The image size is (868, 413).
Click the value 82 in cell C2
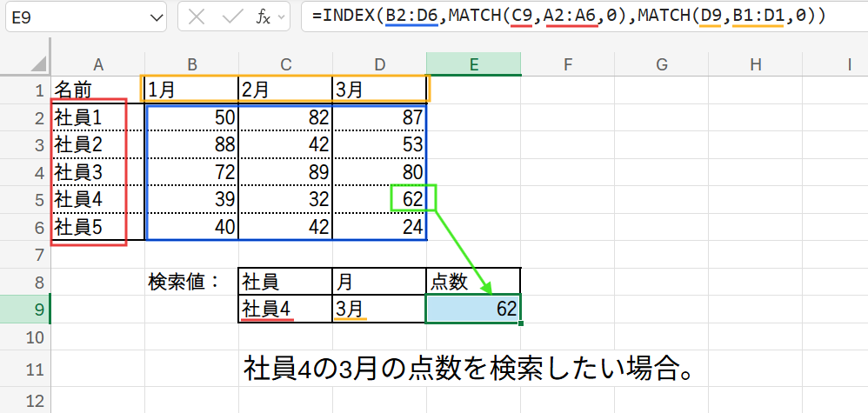[285, 117]
